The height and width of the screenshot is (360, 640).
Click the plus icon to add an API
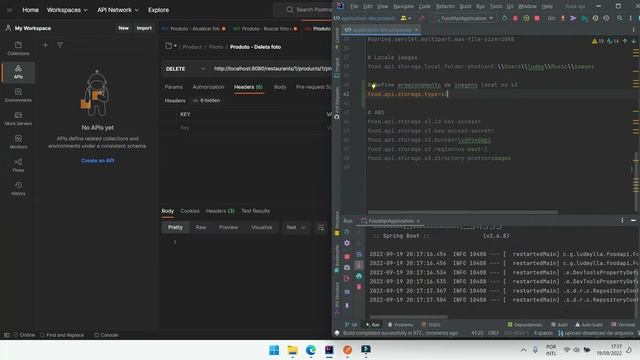pos(45,45)
